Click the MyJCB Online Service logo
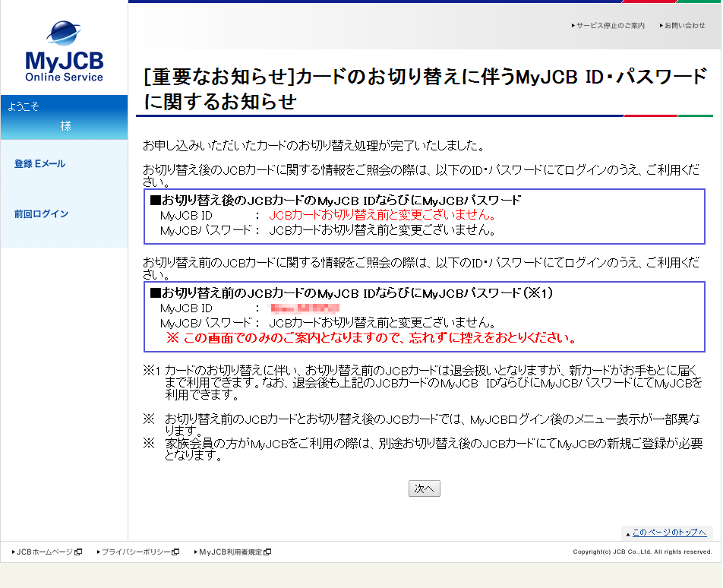Screen dimensions: 723x588 [64, 51]
